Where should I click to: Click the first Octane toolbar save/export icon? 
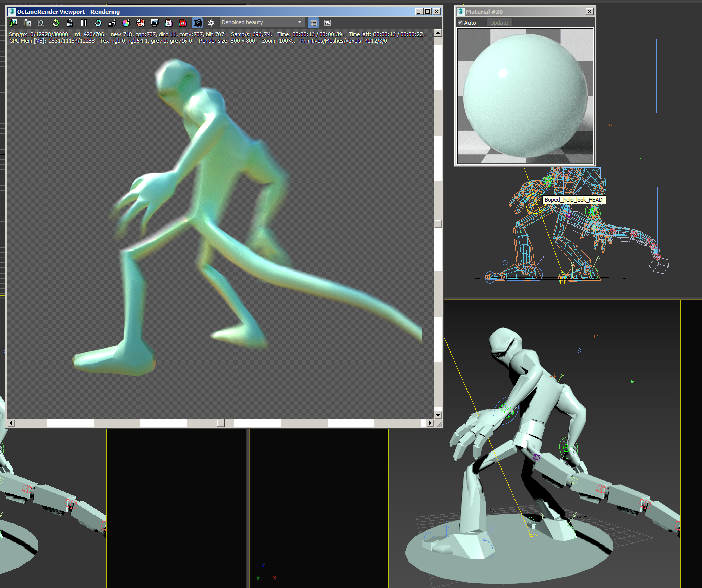tap(13, 23)
